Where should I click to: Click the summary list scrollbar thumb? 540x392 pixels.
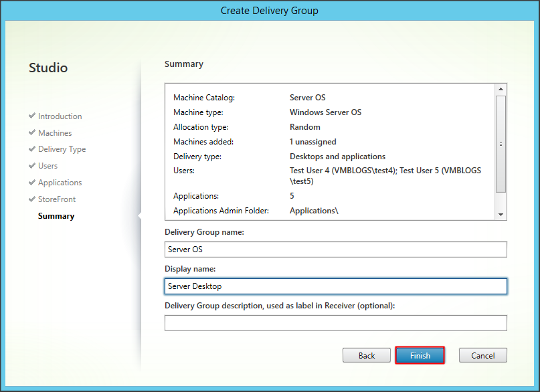pyautogui.click(x=501, y=143)
